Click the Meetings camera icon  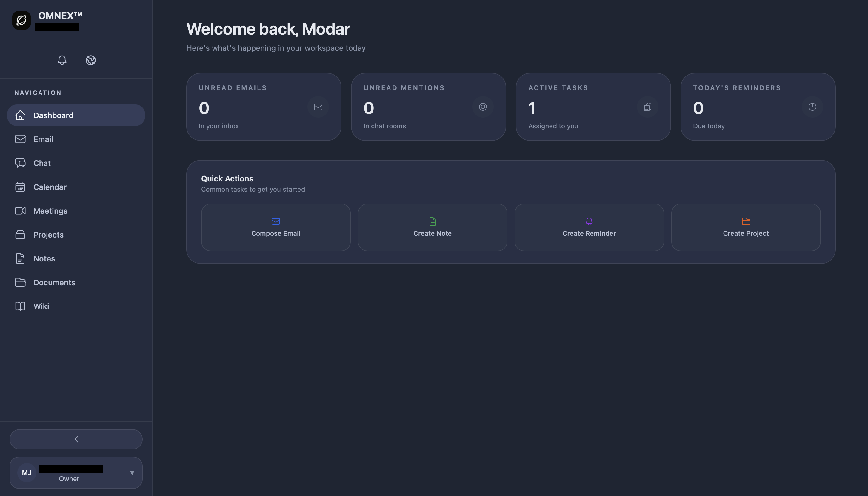click(20, 210)
